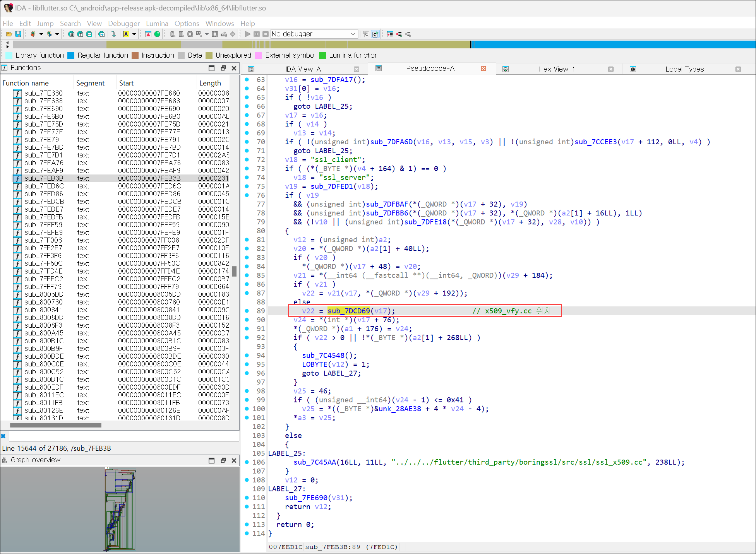
Task: Click the Open file folder icon
Action: 9,34
